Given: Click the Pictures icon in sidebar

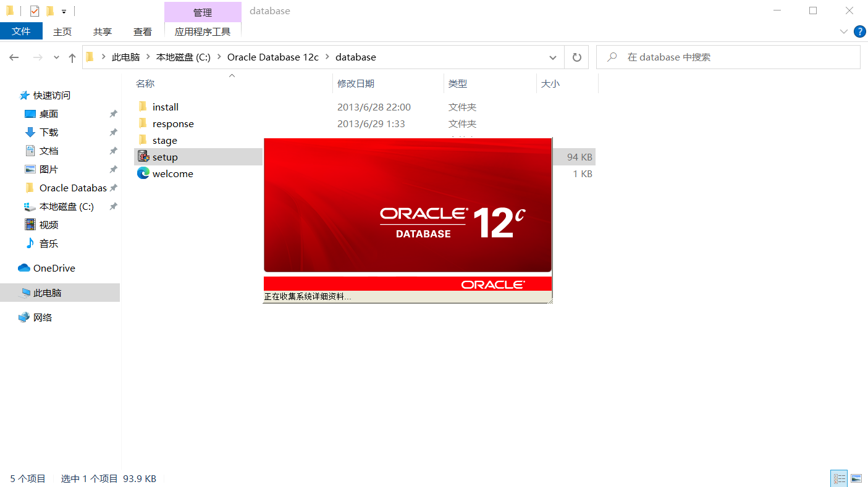Looking at the screenshot, I should point(30,169).
